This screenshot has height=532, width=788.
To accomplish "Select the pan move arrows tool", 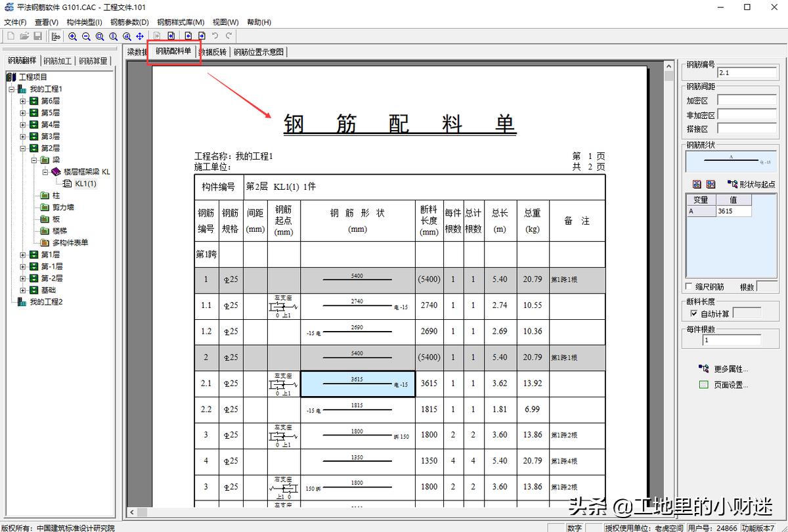I will coord(140,36).
